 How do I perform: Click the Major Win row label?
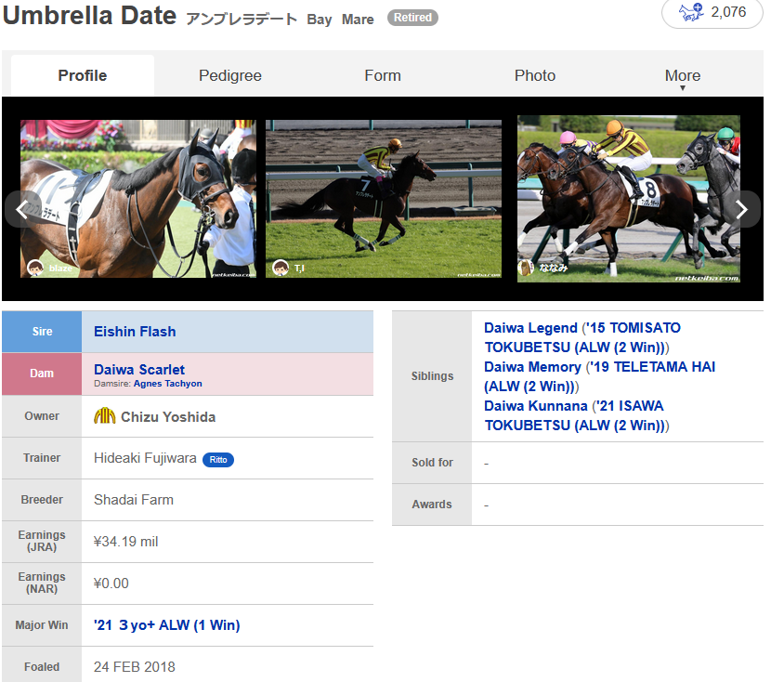tap(42, 625)
